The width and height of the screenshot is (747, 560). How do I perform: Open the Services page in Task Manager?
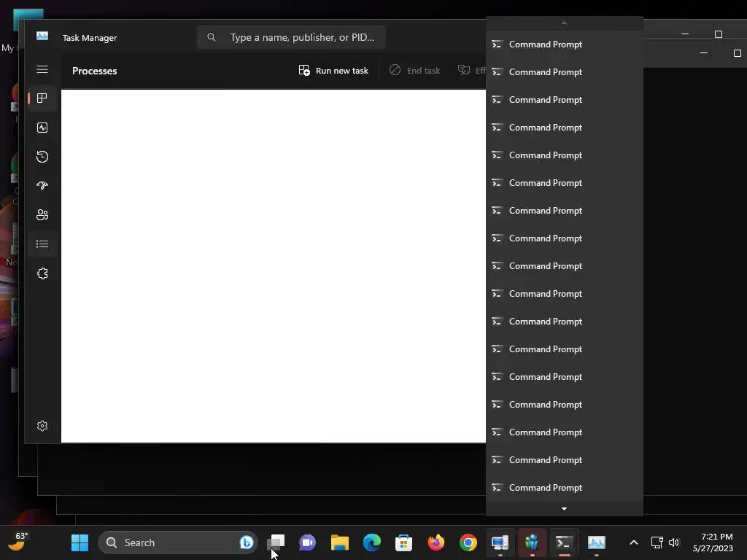[42, 273]
